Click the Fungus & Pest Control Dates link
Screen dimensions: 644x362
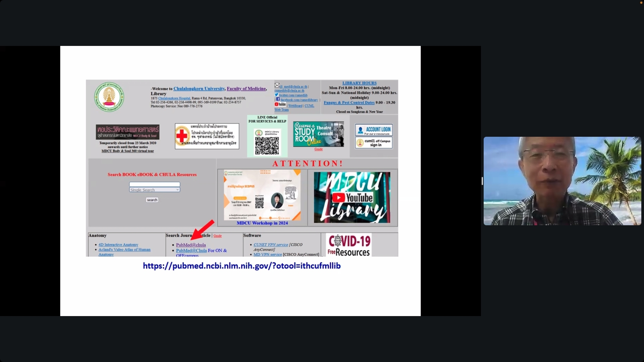coord(349,103)
